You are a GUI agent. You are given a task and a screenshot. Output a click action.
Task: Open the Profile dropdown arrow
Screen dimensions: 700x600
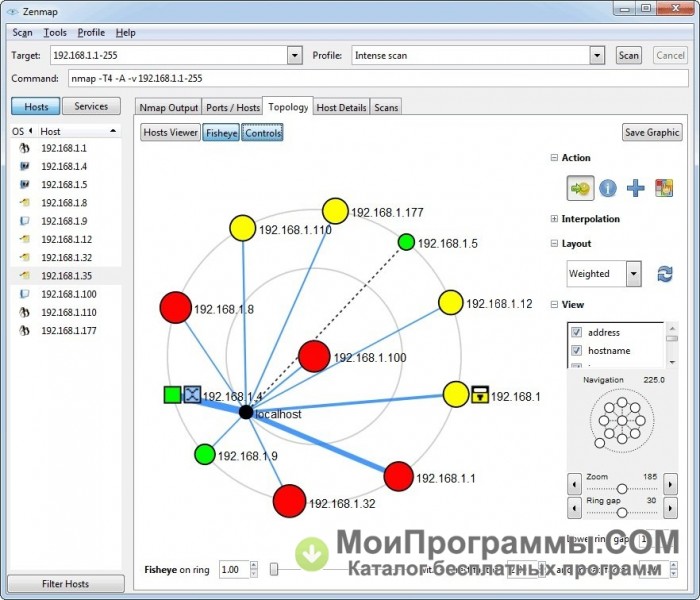(597, 56)
